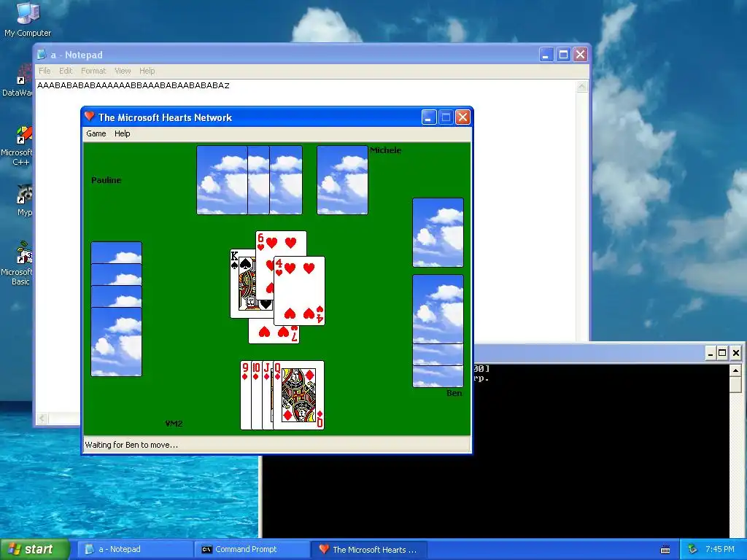747x560 pixels.
Task: Minimize the Command Prompt window
Action: click(711, 353)
